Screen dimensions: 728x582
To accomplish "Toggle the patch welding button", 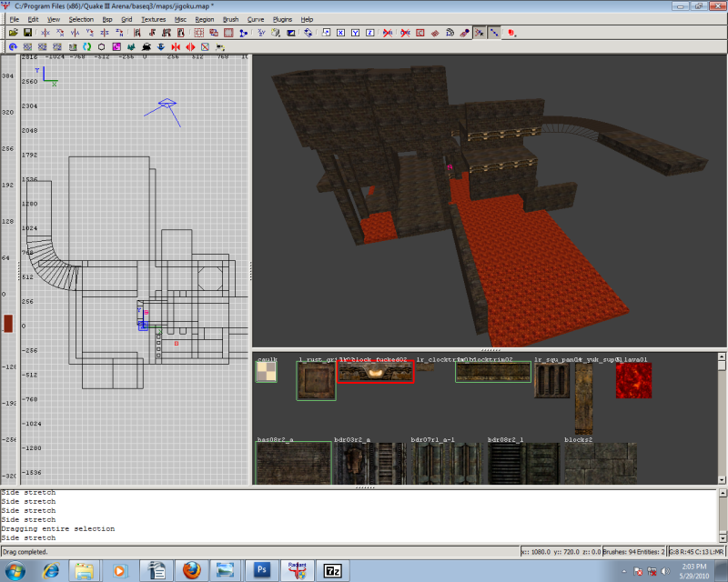I will coord(480,33).
